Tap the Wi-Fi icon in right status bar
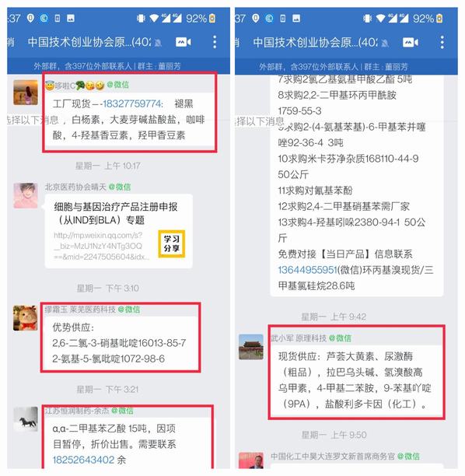465x476 pixels. click(381, 19)
